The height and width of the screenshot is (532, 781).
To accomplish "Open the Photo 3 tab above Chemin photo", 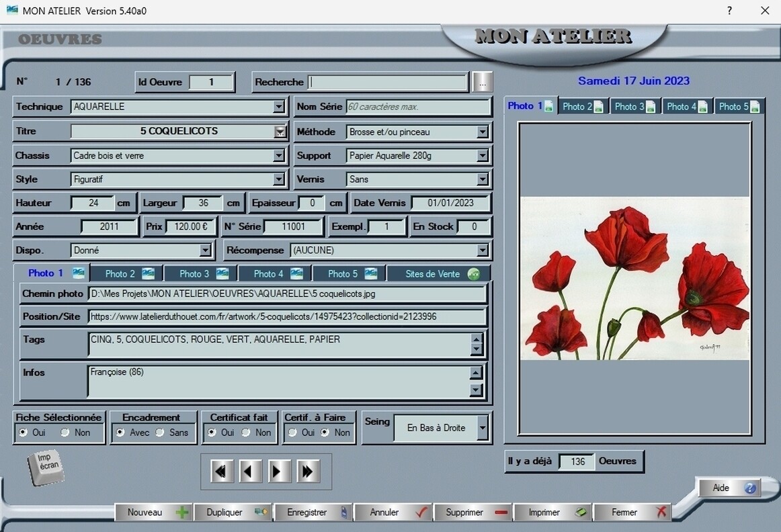I will 201,273.
